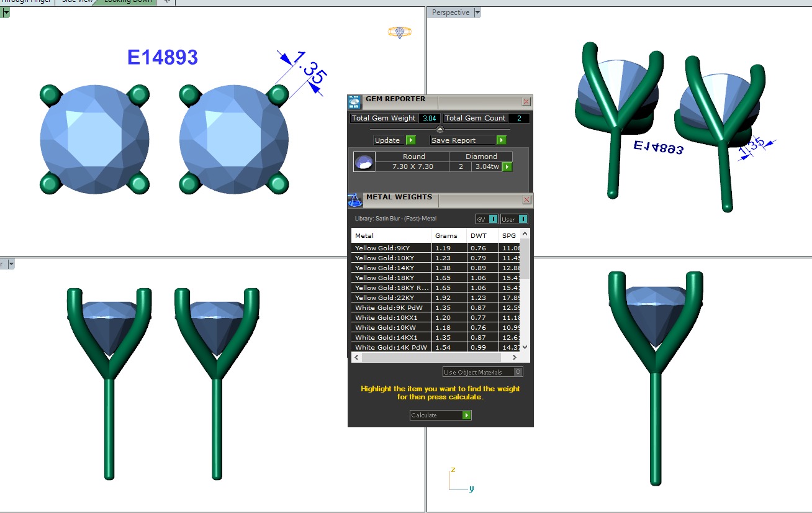
Task: Add a new viewport tab with plus
Action: (166, 1)
